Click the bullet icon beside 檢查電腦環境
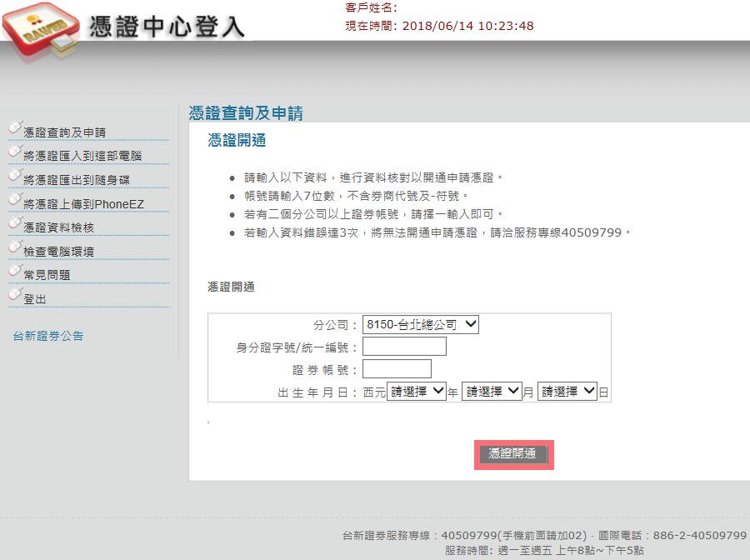Image resolution: width=750 pixels, height=560 pixels. coord(15,247)
